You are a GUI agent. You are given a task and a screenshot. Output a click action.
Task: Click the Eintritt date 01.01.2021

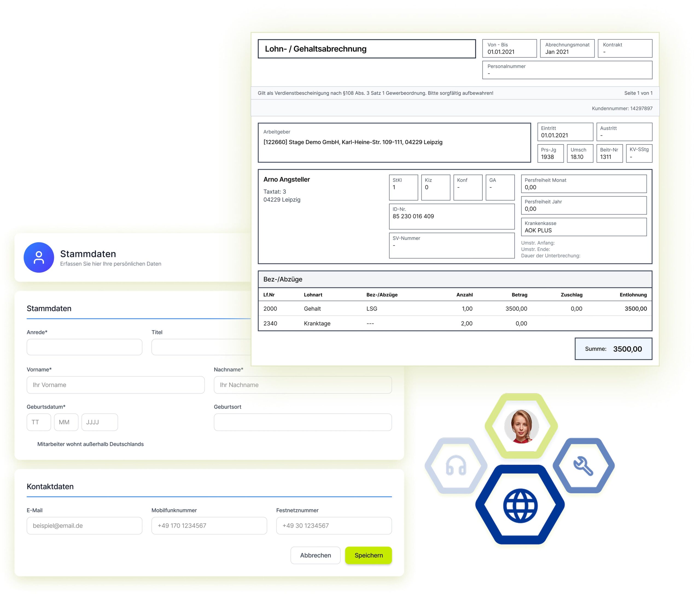pyautogui.click(x=555, y=135)
